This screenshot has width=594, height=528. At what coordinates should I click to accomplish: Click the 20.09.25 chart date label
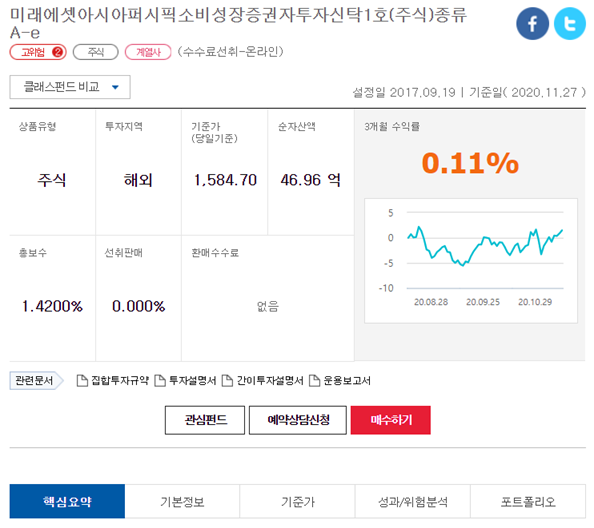click(483, 302)
